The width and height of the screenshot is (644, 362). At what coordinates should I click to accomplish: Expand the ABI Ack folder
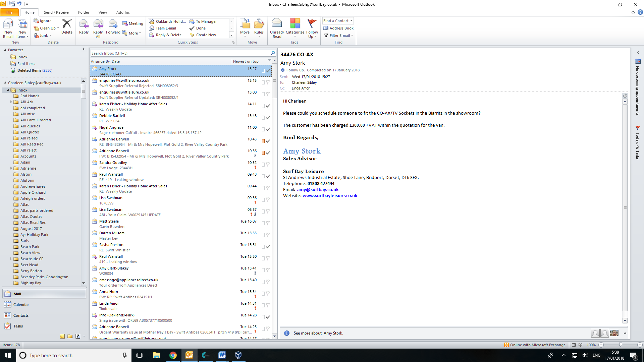coord(11,102)
